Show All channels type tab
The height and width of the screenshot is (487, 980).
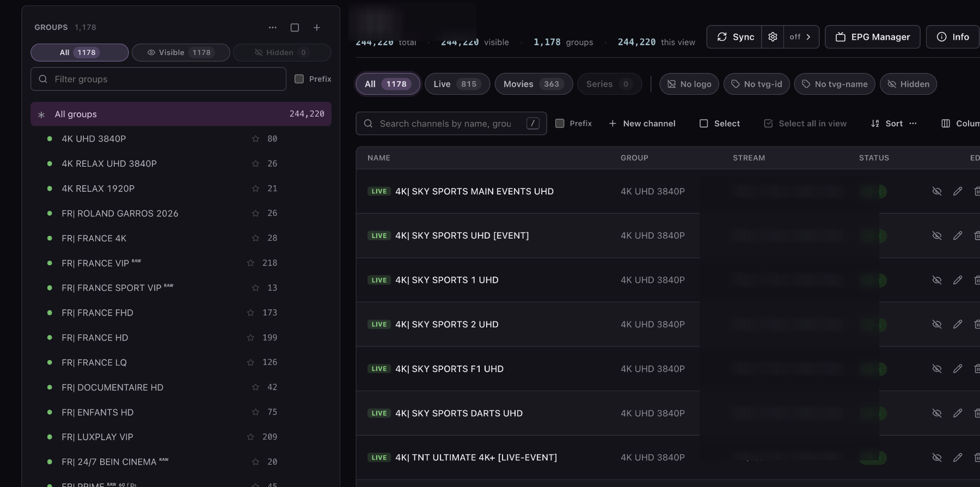[388, 84]
